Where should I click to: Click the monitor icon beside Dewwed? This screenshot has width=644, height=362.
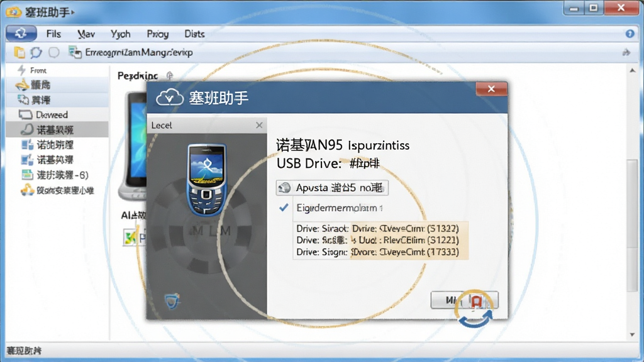25,114
